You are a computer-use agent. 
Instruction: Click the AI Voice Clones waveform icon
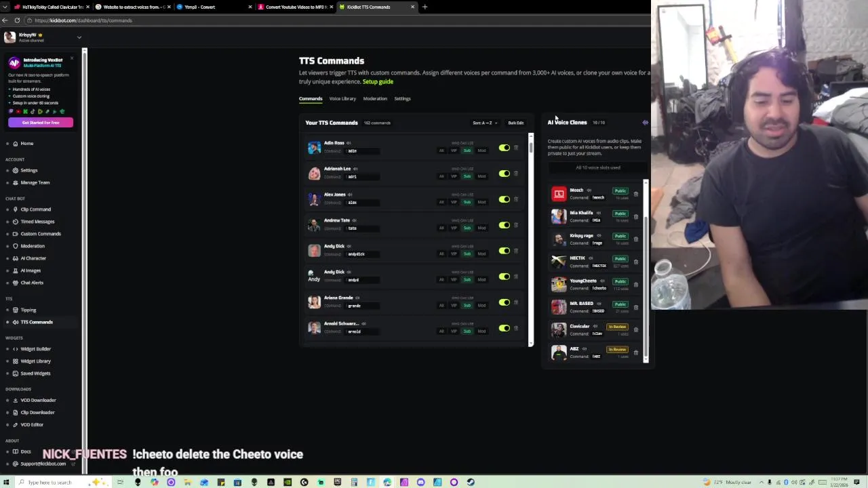pos(645,123)
